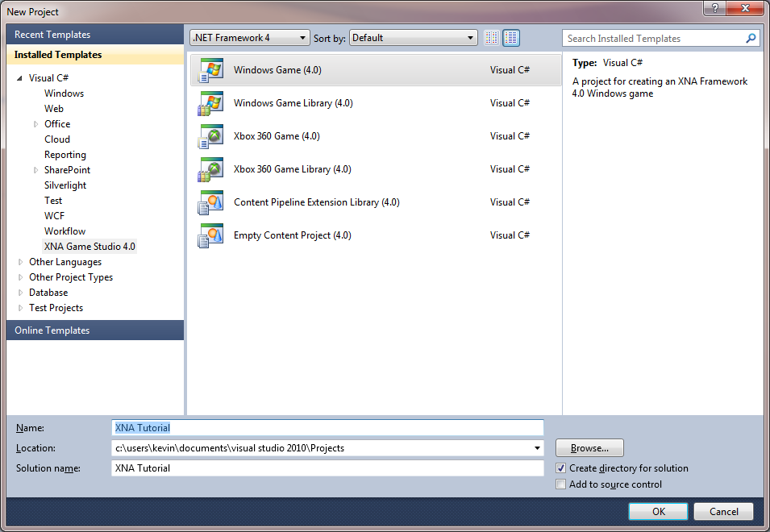The image size is (770, 532).
Task: Open the .NET Framework 4 dropdown
Action: [249, 38]
